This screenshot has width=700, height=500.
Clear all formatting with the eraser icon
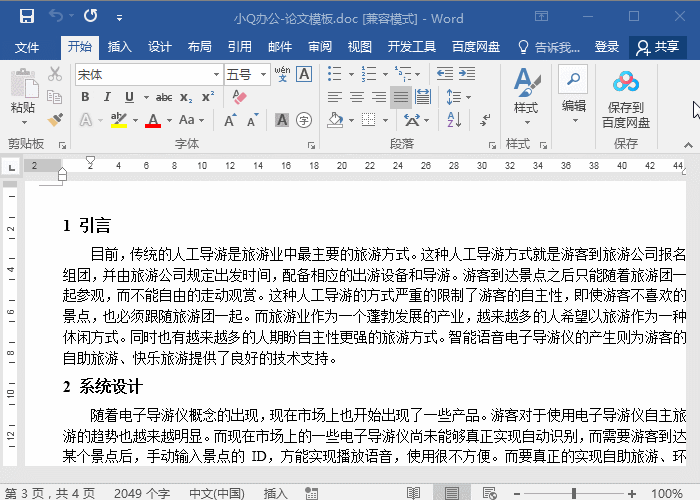point(238,97)
